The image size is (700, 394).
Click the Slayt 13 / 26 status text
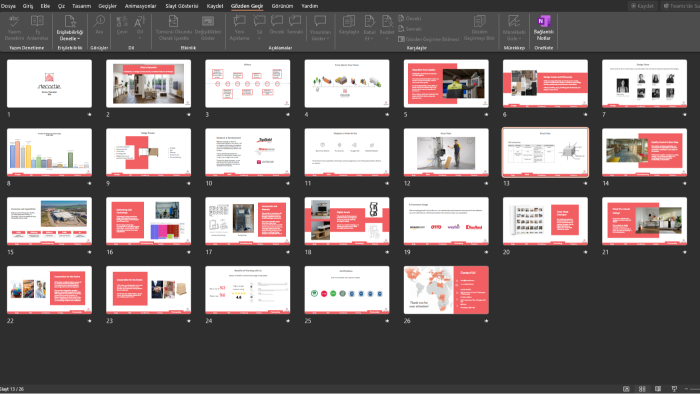pyautogui.click(x=12, y=389)
